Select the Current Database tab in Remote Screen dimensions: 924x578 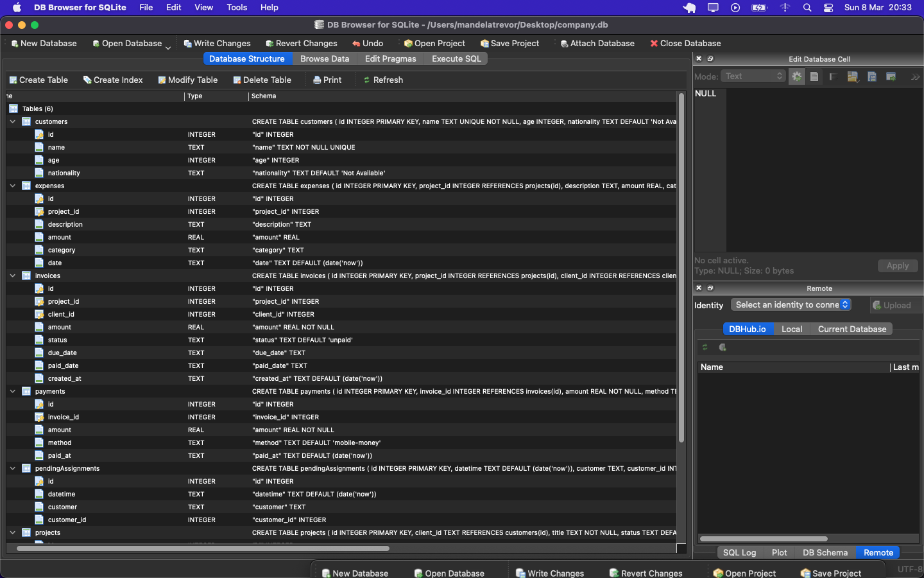[x=851, y=329]
